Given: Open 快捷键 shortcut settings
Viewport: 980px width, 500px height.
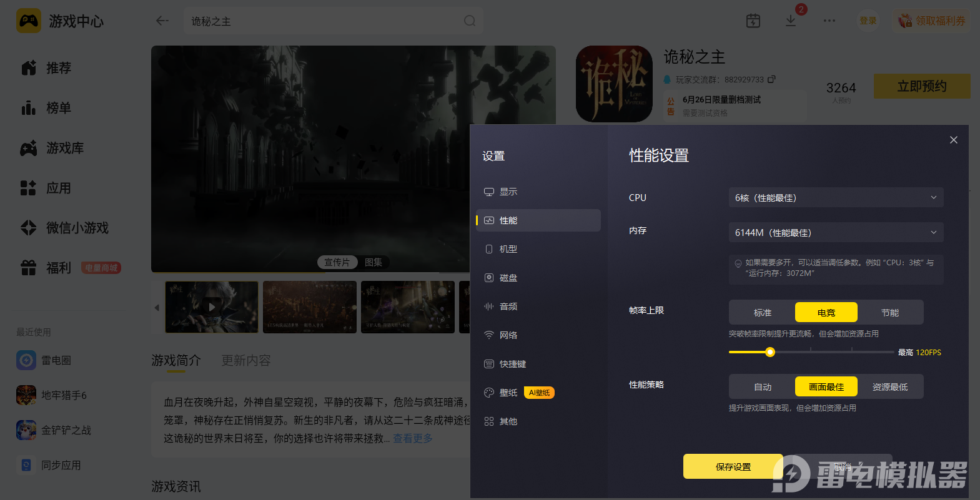Looking at the screenshot, I should tap(538, 364).
